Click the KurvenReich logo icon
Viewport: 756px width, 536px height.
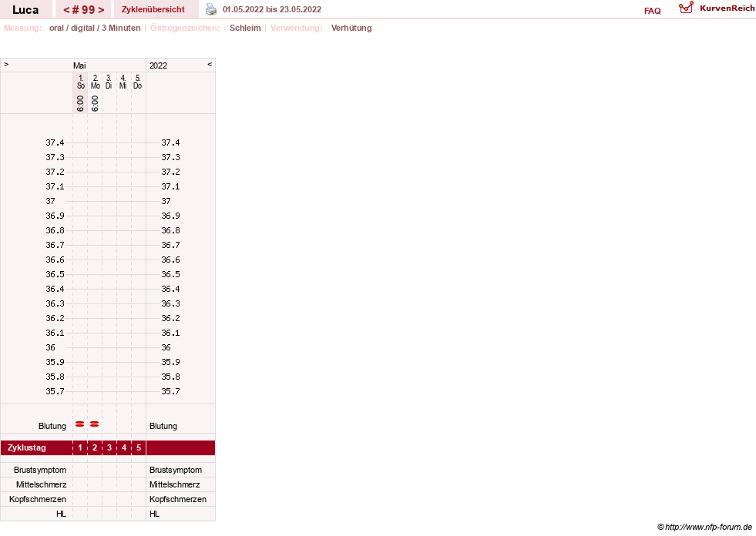tap(686, 8)
